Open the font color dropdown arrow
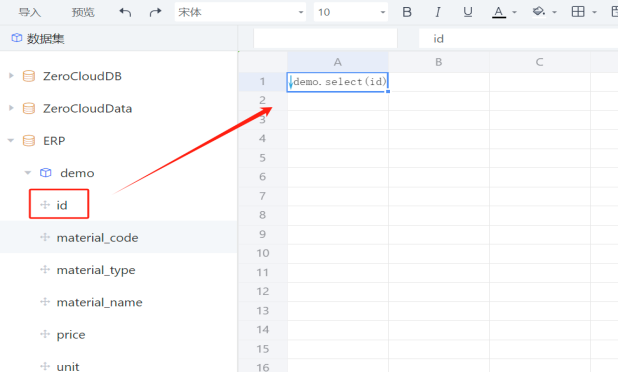The image size is (618, 372). (514, 12)
